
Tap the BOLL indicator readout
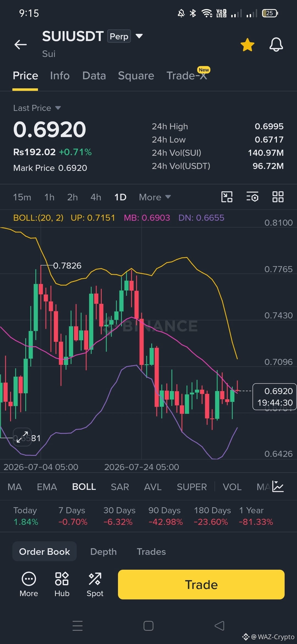(x=119, y=218)
